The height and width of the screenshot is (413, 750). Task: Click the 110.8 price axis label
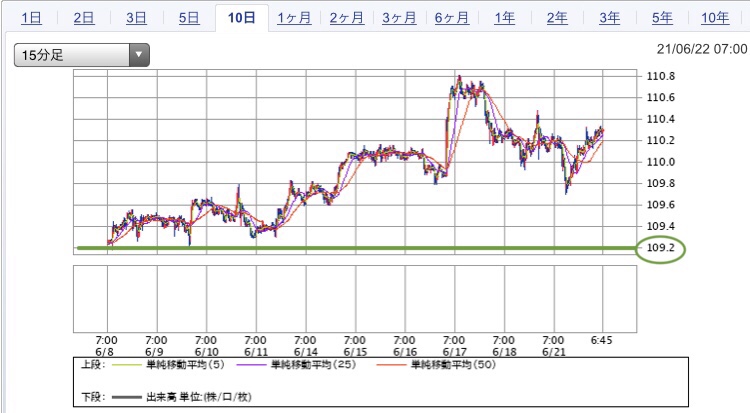pyautogui.click(x=661, y=76)
